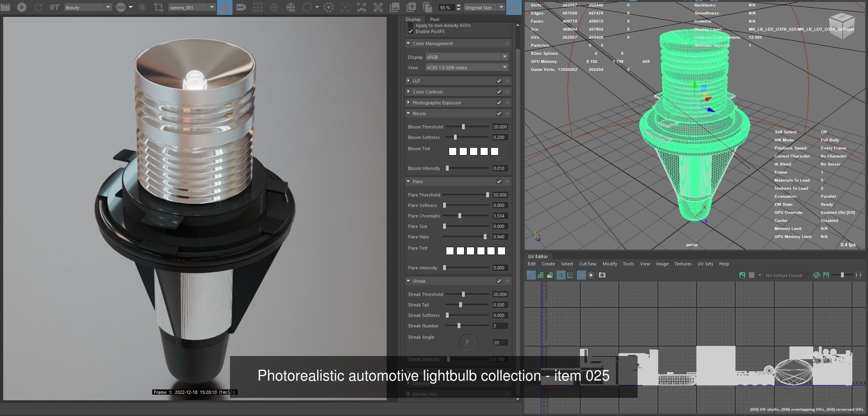
Task: Click the snowflake with letter A icon
Action: click(x=291, y=7)
